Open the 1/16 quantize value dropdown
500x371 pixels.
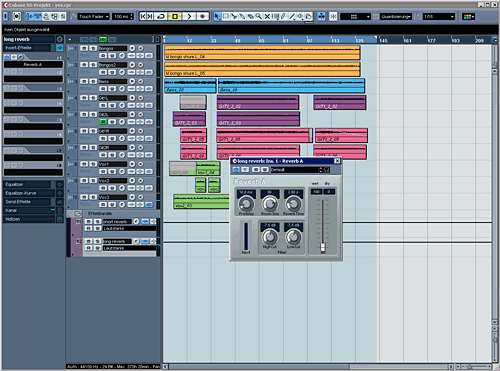pos(438,16)
